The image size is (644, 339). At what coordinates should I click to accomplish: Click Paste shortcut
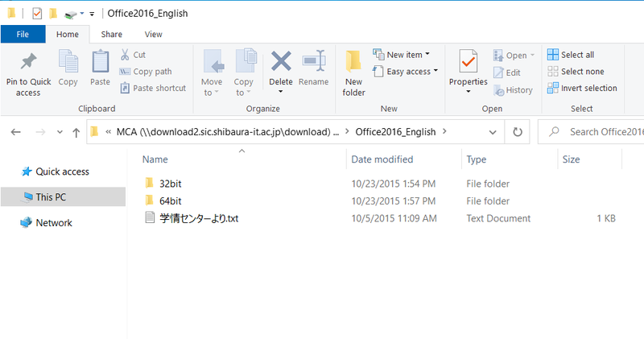click(153, 88)
